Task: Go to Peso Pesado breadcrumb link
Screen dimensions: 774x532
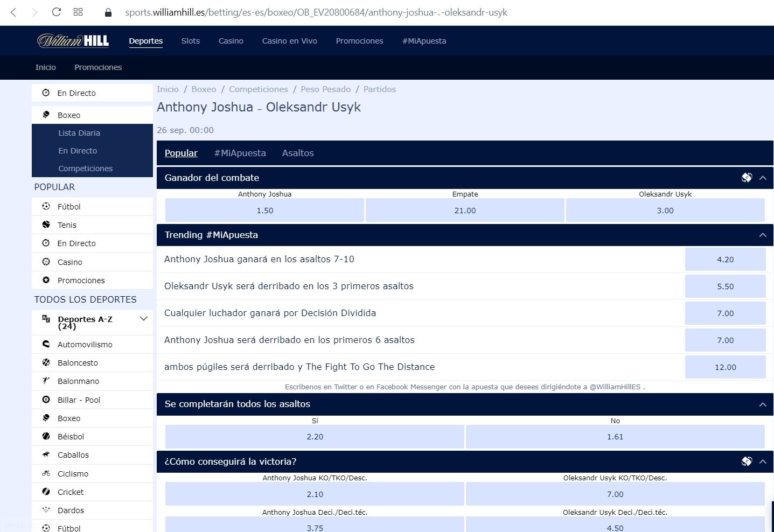Action: (x=325, y=89)
